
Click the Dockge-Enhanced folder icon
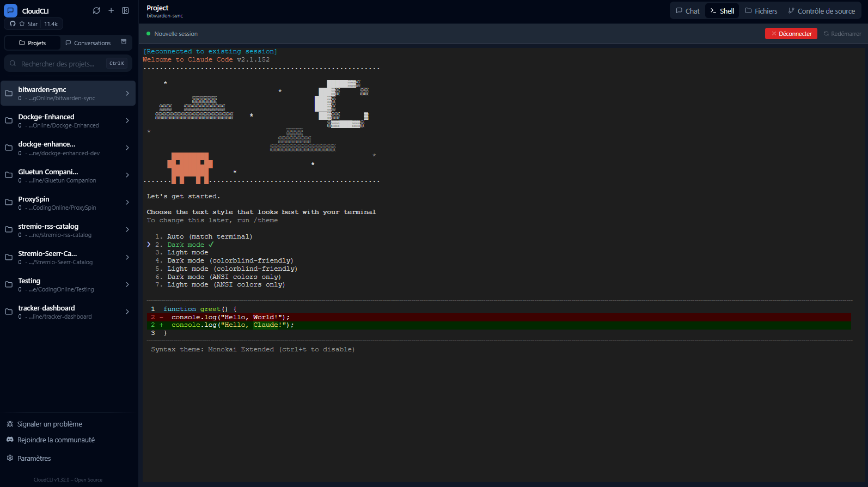tap(9, 120)
